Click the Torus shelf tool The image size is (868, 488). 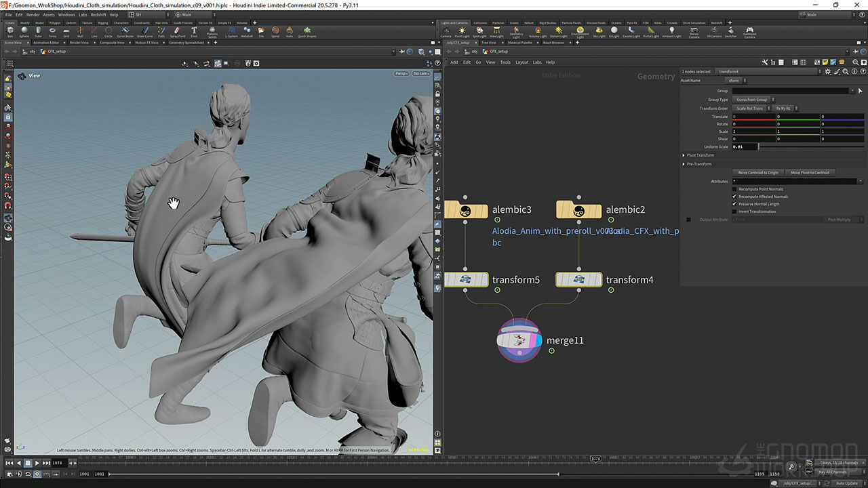click(52, 31)
